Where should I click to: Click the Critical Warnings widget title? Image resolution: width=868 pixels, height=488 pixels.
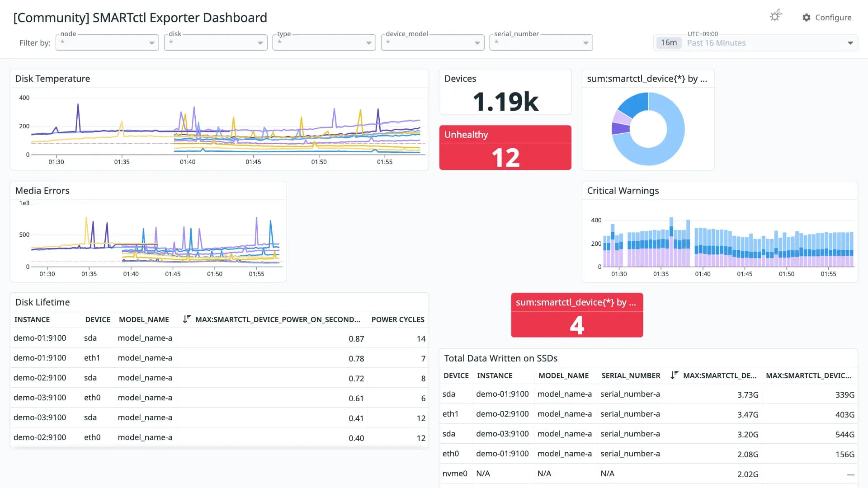623,191
